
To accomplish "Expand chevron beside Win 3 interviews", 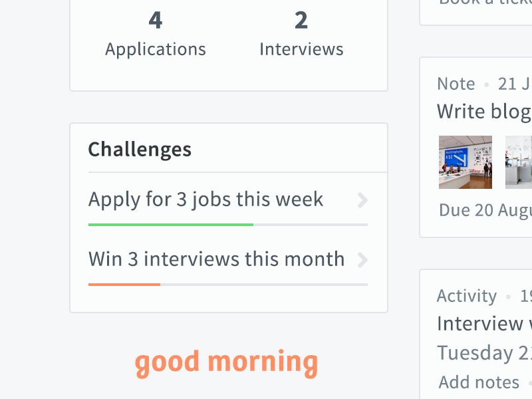I will click(362, 260).
